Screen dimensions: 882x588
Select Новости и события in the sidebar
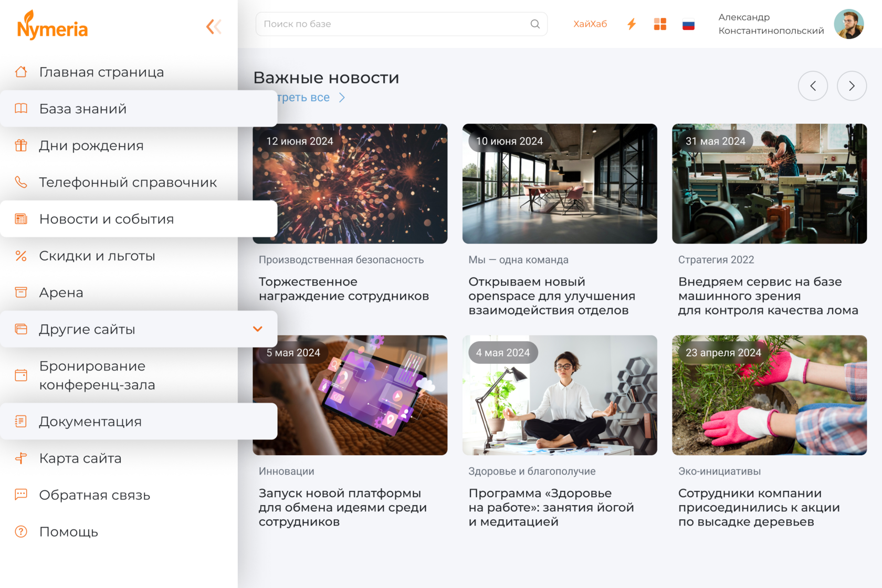[106, 219]
